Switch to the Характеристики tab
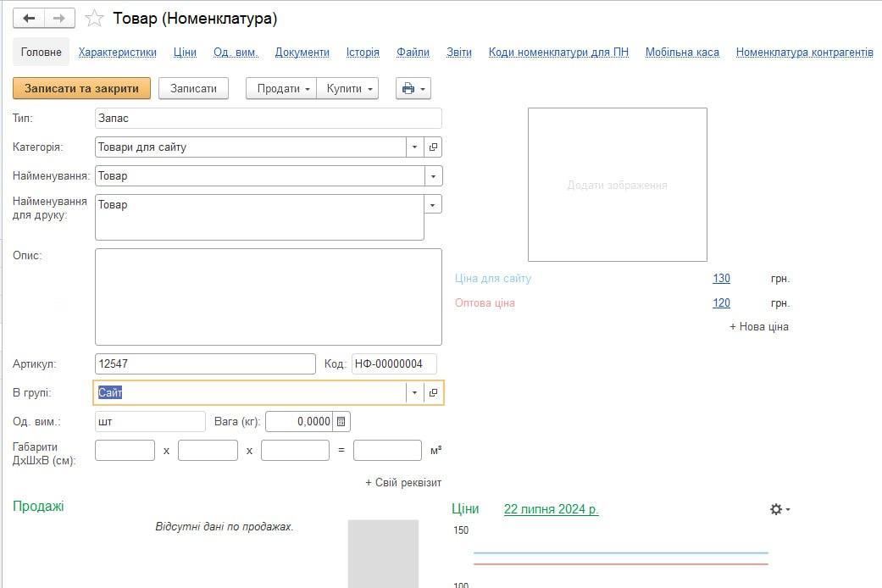 point(118,53)
